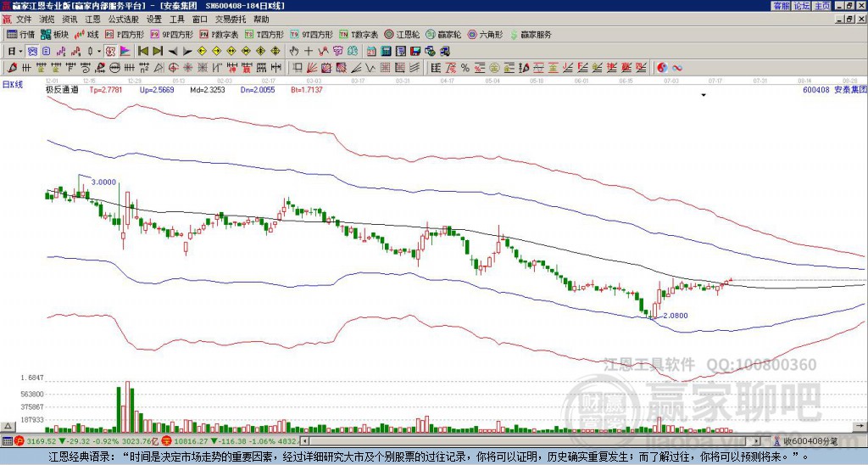Open the 窗口 menu

point(200,20)
